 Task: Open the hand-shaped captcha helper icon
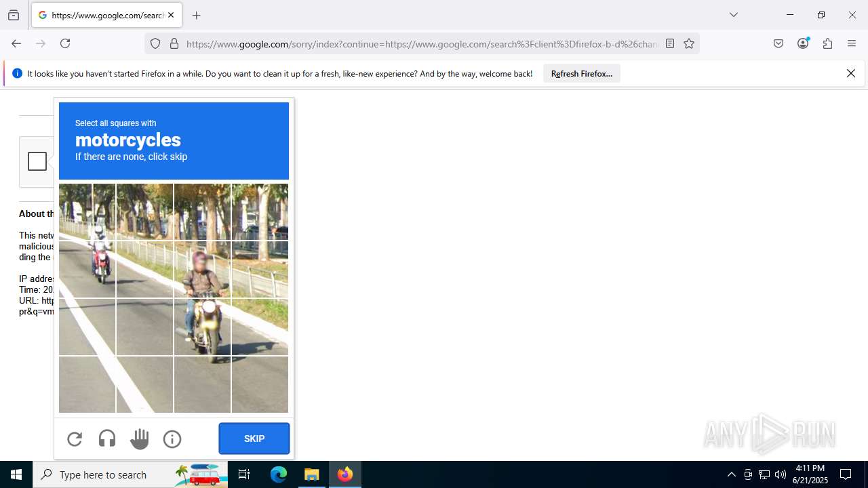(140, 439)
